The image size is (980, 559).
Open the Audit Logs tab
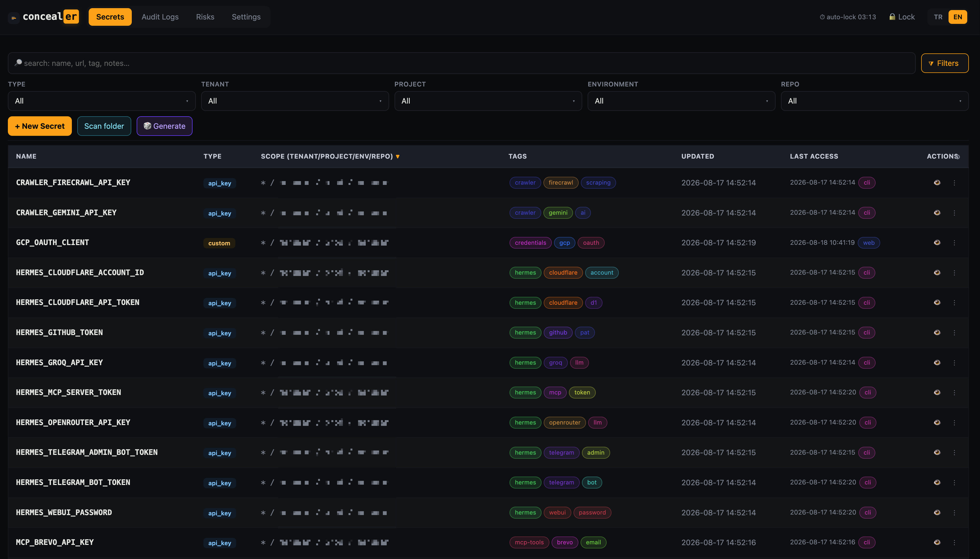click(x=160, y=17)
